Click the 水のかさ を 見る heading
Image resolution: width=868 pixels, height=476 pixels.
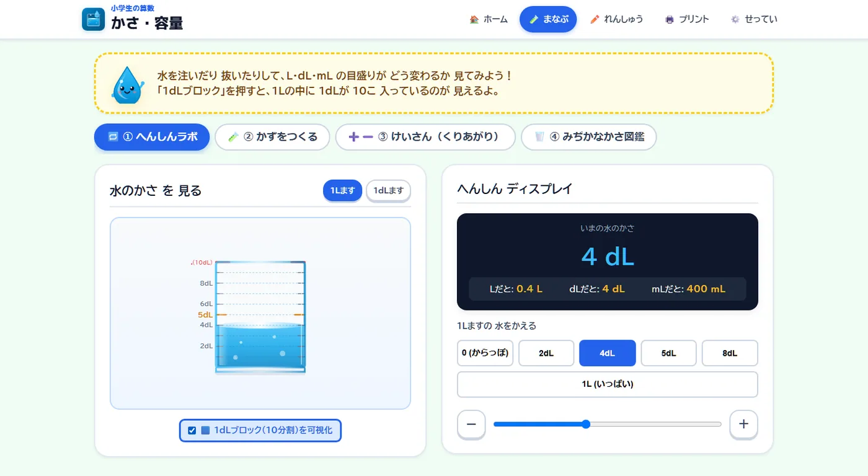tap(156, 190)
